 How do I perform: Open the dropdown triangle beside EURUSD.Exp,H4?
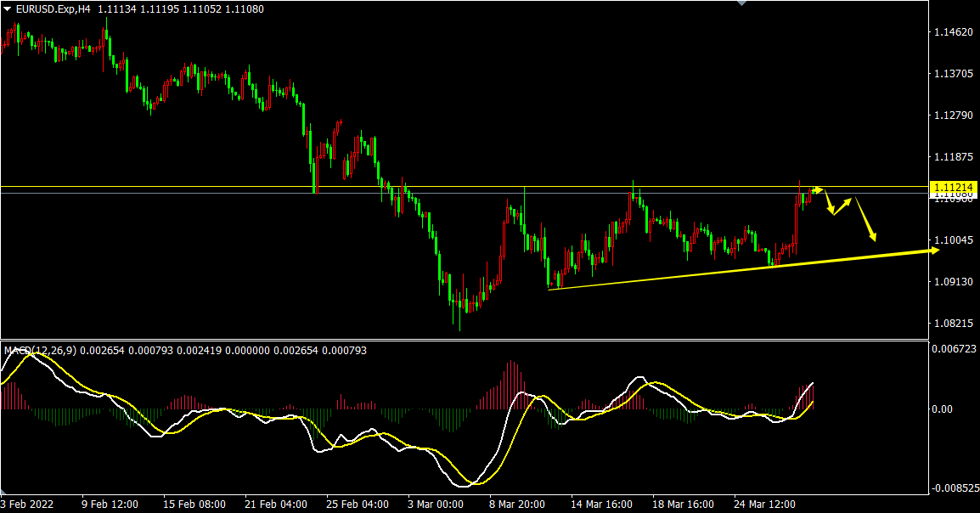coord(7,8)
